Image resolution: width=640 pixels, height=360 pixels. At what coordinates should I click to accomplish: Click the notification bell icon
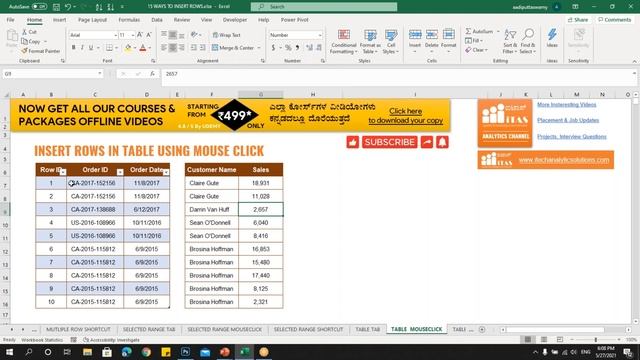[x=442, y=142]
